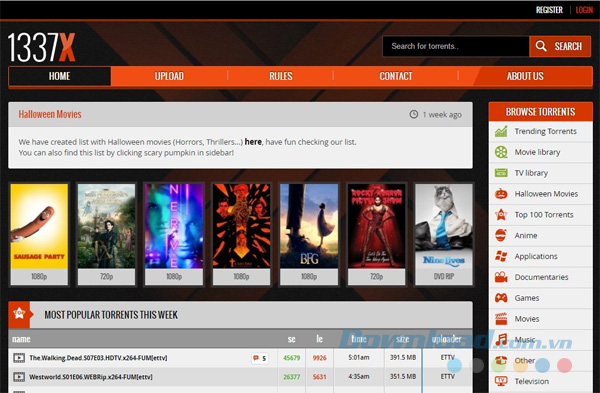Click seeders value 26377
600x393 pixels.
pyautogui.click(x=292, y=377)
